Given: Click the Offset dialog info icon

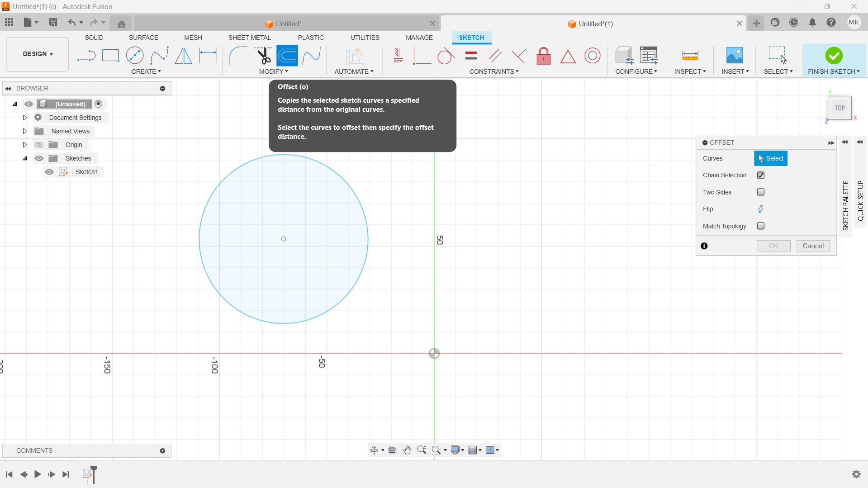Looking at the screenshot, I should pos(704,246).
